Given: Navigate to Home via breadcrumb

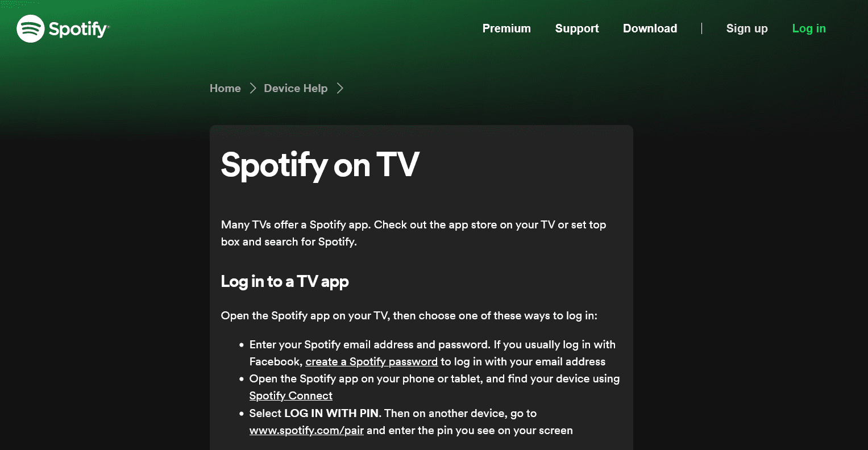Looking at the screenshot, I should click(225, 88).
